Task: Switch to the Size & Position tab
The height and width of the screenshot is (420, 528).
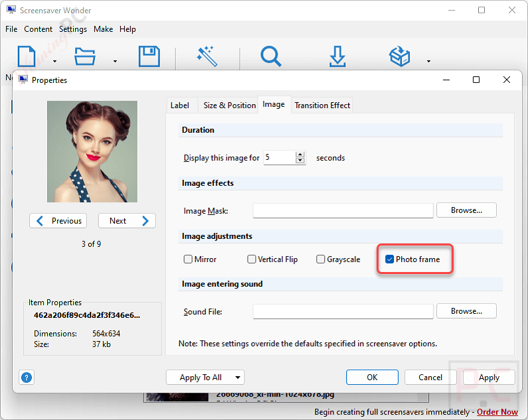Action: coord(230,105)
